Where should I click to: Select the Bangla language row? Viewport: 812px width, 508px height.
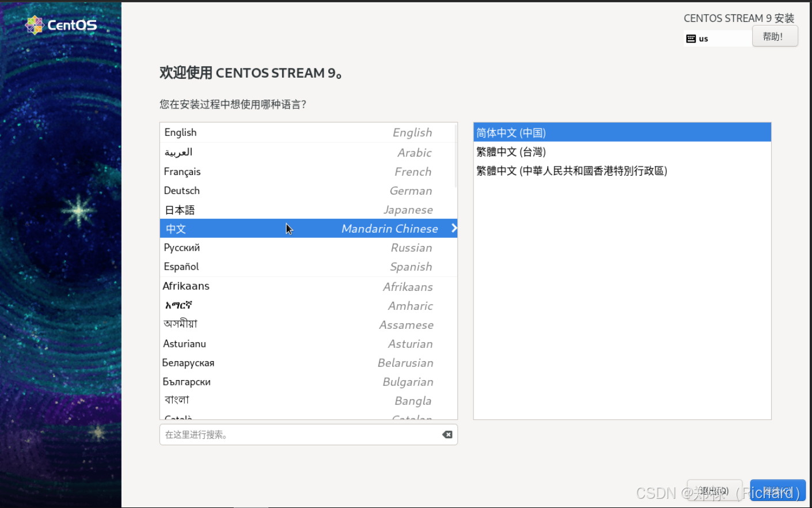point(308,400)
